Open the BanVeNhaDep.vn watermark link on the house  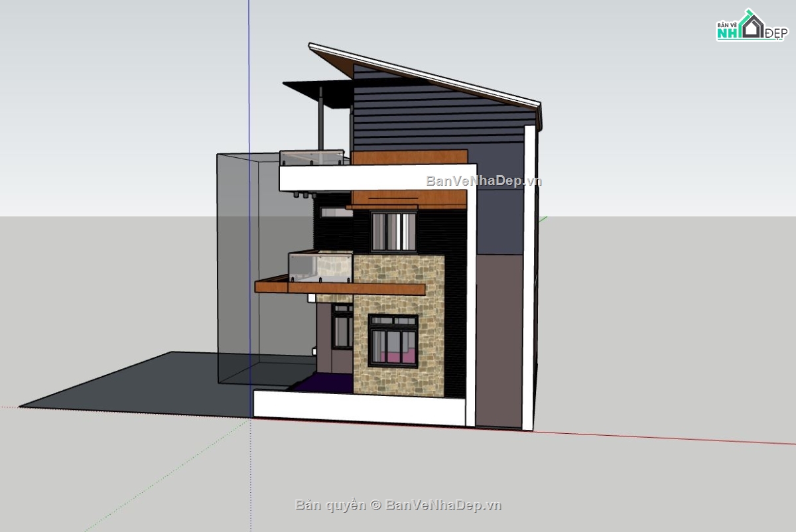[x=484, y=180]
